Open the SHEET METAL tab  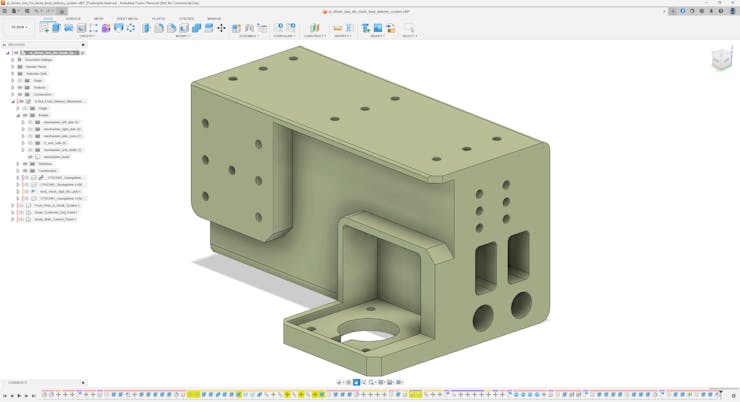127,18
